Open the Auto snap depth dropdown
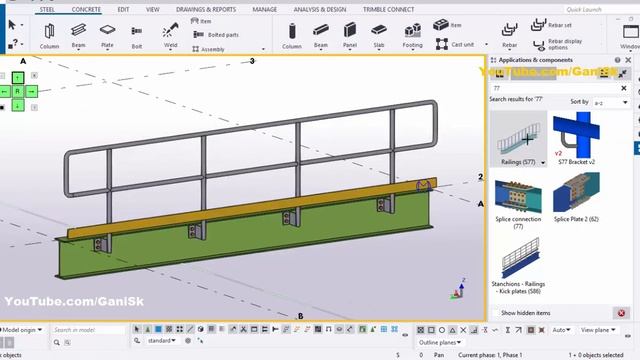 tap(562, 330)
